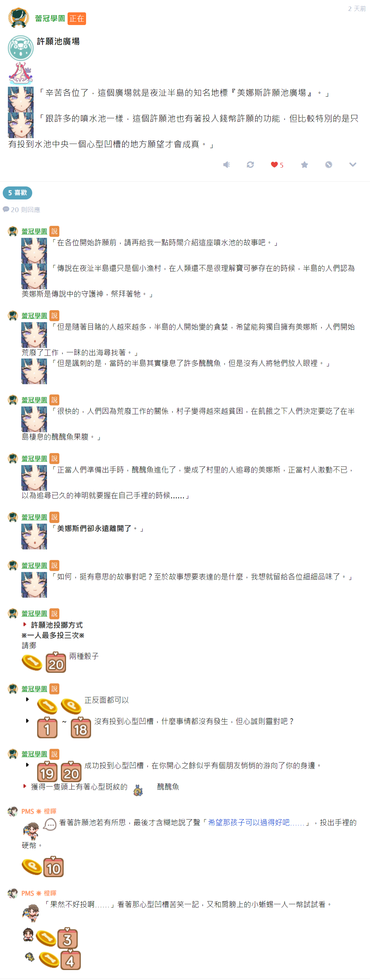Click the first reply's 蕾冠學園 name link
This screenshot has width=370, height=980.
click(34, 231)
